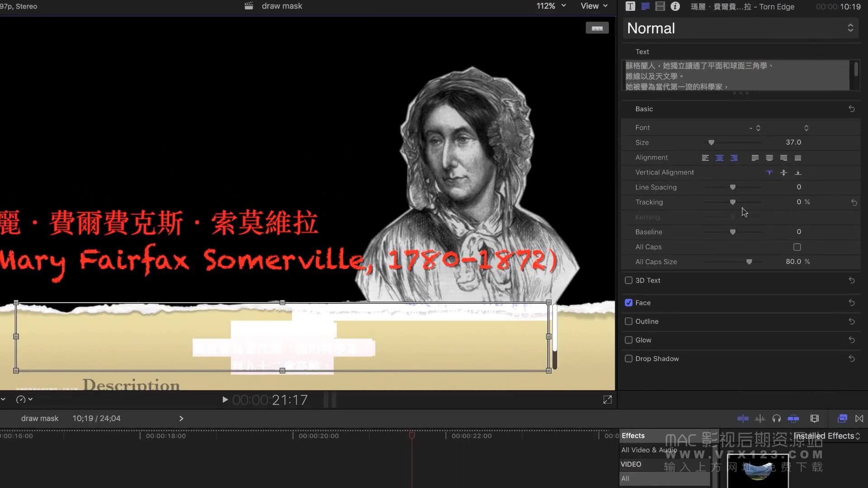This screenshot has width=868, height=488.
Task: Select the All category under VIDEO
Action: pyautogui.click(x=665, y=479)
